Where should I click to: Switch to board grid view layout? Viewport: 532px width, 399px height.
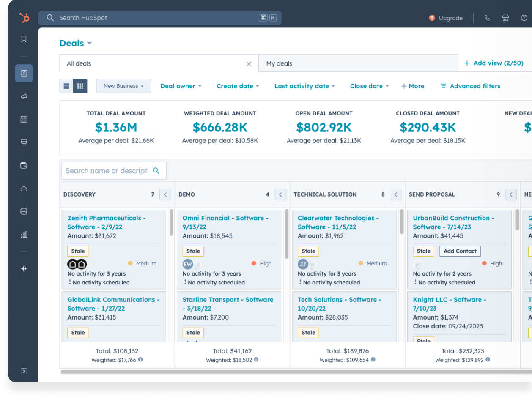point(80,86)
